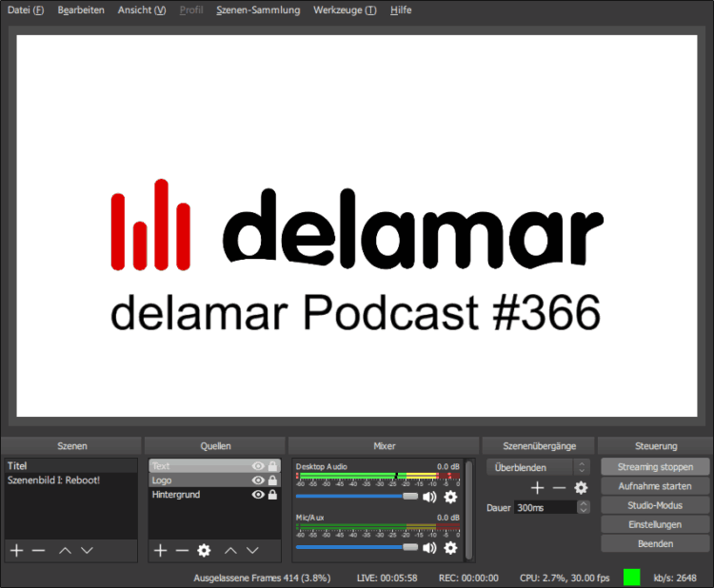Open transition properties gear icon
714x588 pixels.
point(581,488)
